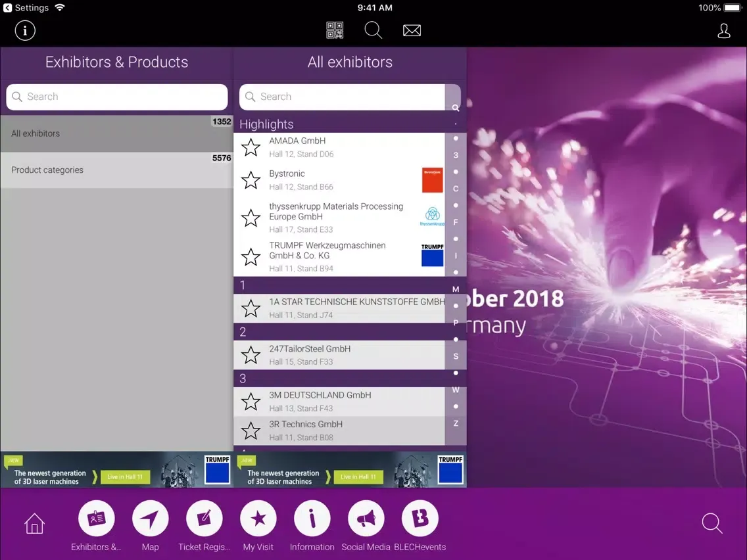Favorite AMADA GmbH with its star

tap(251, 147)
